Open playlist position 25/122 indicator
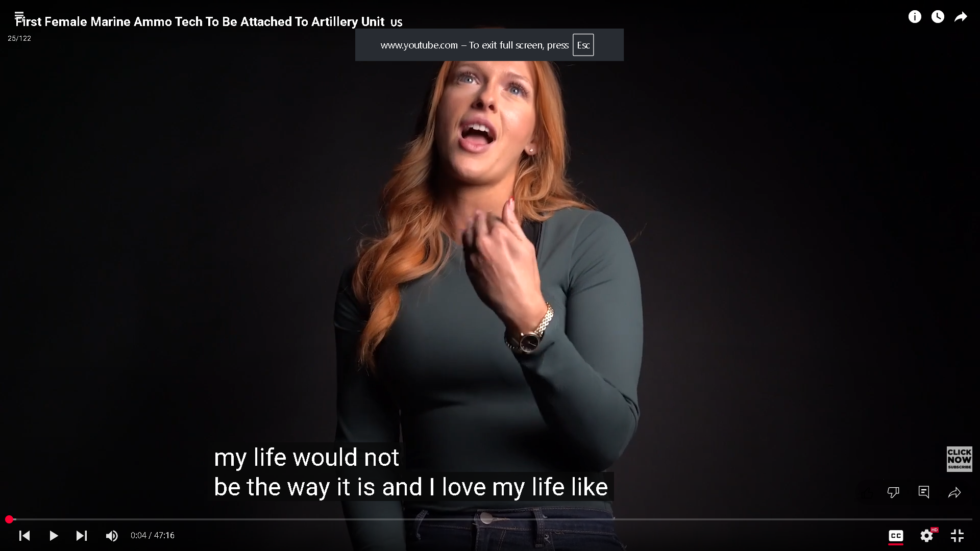 [19, 39]
